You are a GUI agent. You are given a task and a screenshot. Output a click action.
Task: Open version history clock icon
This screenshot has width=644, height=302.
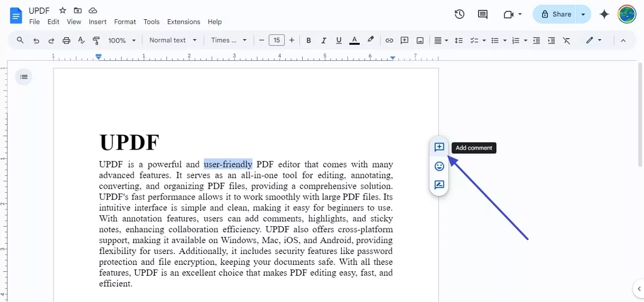click(x=459, y=14)
